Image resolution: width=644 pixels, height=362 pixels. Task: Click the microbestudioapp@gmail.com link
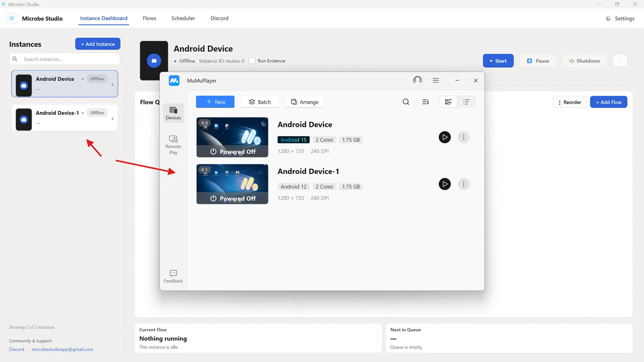tap(62, 350)
